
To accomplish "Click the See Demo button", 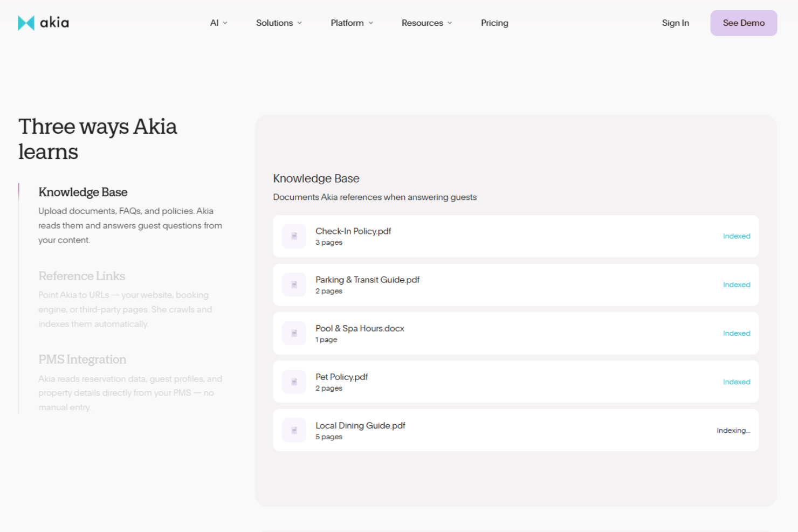I will tap(744, 23).
